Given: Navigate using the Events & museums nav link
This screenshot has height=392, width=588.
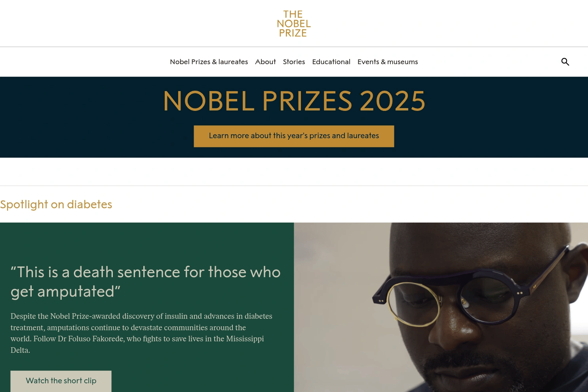Looking at the screenshot, I should click(387, 62).
